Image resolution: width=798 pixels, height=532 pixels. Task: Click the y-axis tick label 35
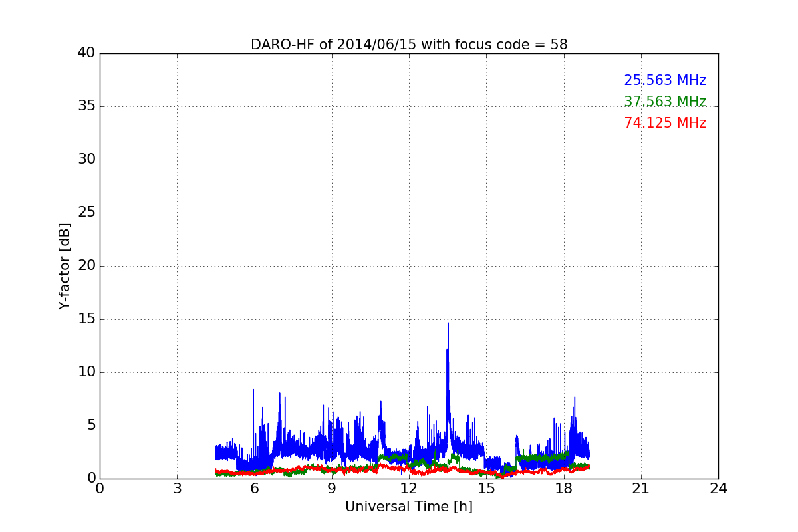tap(86, 106)
